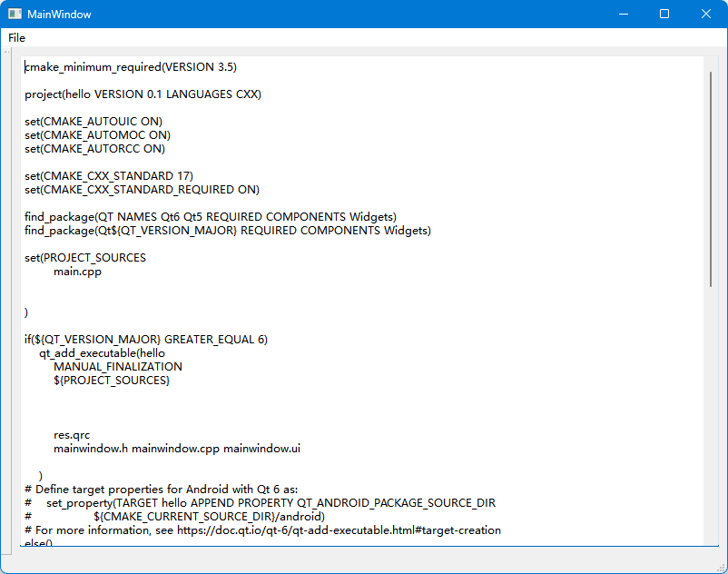Click the vertical scrollbar thumb
Viewport: 728px width, 574px height.
pos(710,177)
